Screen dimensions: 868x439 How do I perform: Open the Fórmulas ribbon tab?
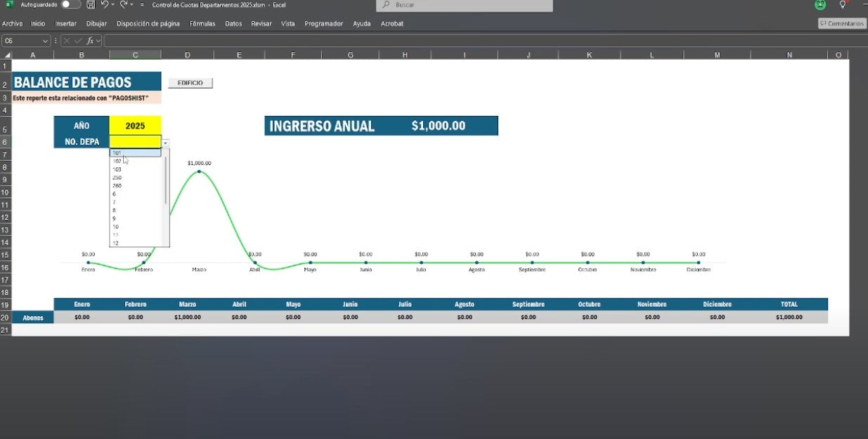(x=202, y=23)
